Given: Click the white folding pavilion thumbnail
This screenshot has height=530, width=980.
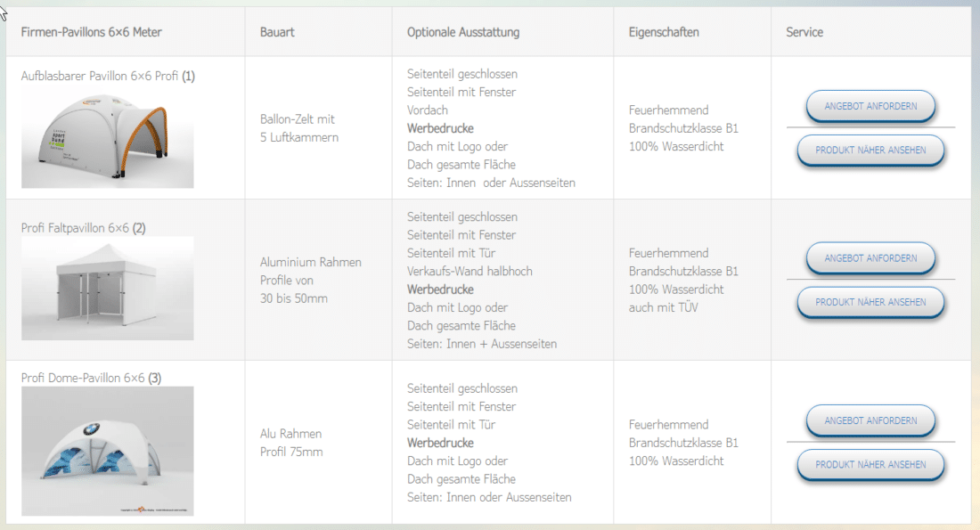Looking at the screenshot, I should (107, 288).
